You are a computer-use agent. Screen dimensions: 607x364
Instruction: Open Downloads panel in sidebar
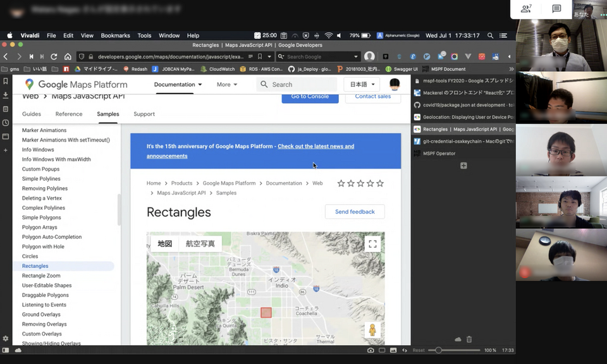tap(6, 95)
